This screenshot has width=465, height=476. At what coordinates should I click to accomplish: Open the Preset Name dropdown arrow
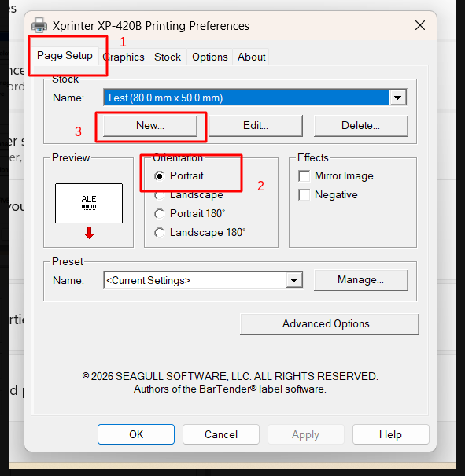coord(293,280)
